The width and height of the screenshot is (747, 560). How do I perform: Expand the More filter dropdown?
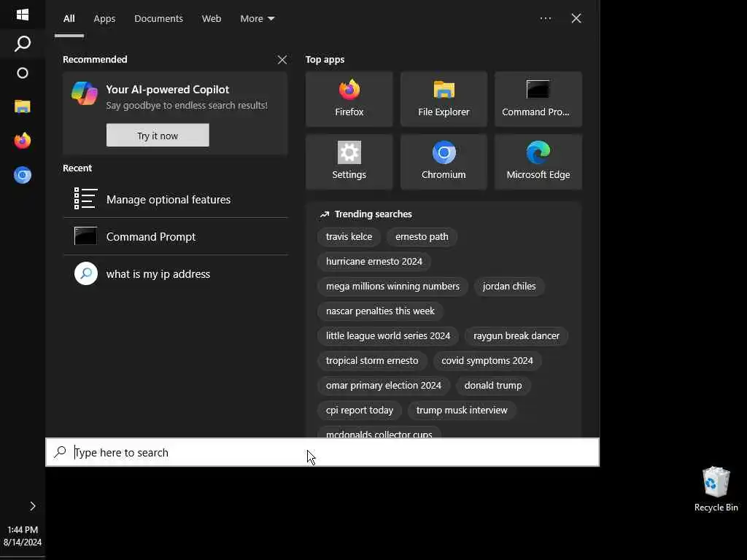click(258, 18)
